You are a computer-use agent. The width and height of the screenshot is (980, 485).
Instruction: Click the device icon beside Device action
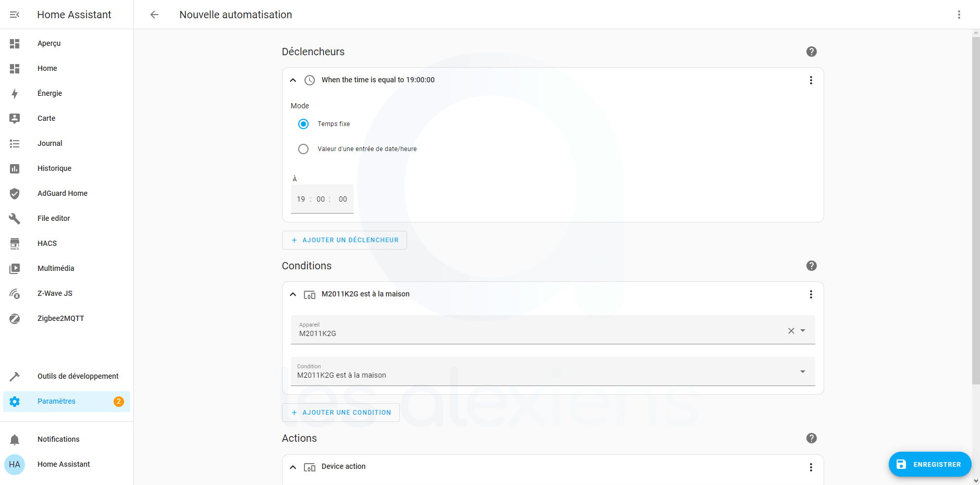coord(310,467)
